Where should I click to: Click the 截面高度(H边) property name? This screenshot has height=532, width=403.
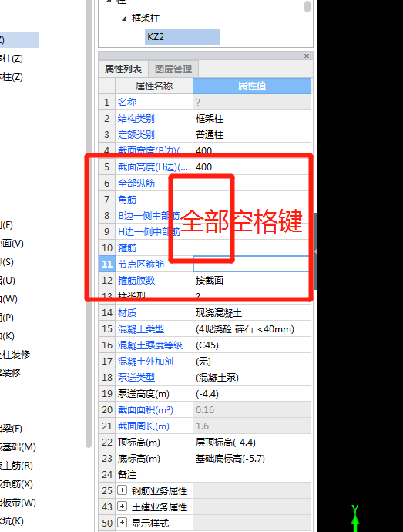click(x=153, y=167)
